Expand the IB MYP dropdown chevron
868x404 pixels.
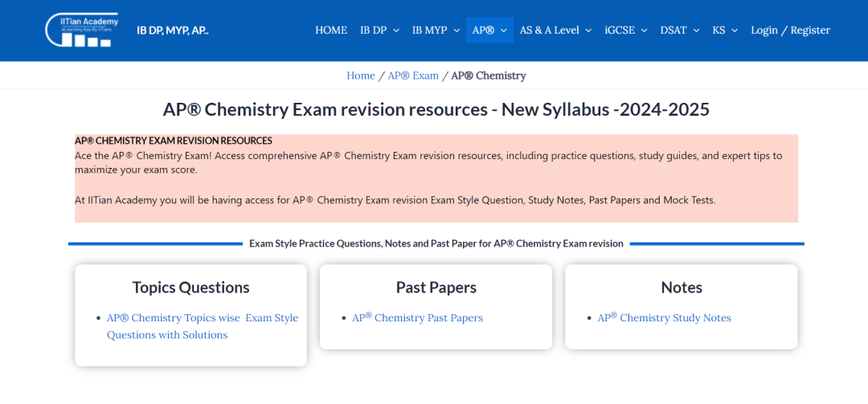coord(457,31)
